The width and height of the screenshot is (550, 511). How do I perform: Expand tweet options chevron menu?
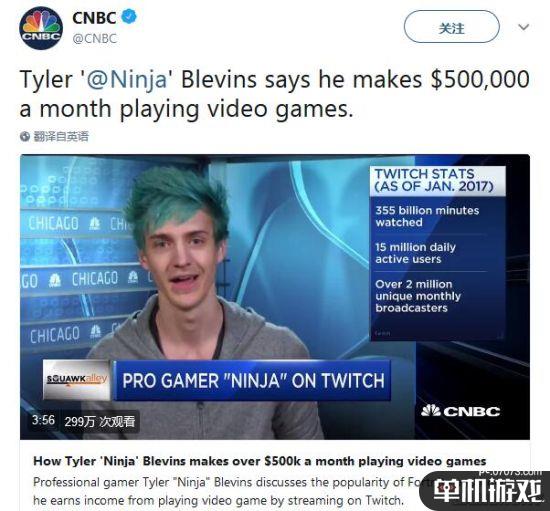(524, 27)
